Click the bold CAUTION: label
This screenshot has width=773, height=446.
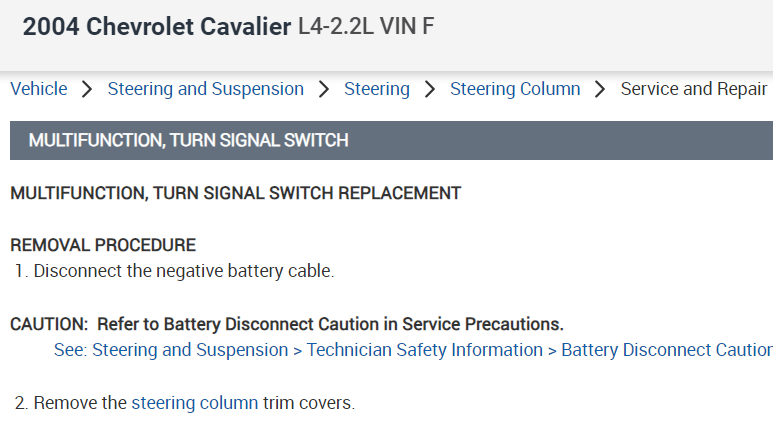pyautogui.click(x=49, y=324)
